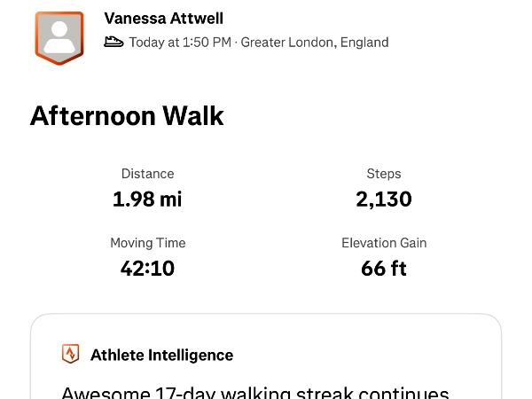Click the Athlete Intelligence heading
This screenshot has width=532, height=399.
click(162, 356)
